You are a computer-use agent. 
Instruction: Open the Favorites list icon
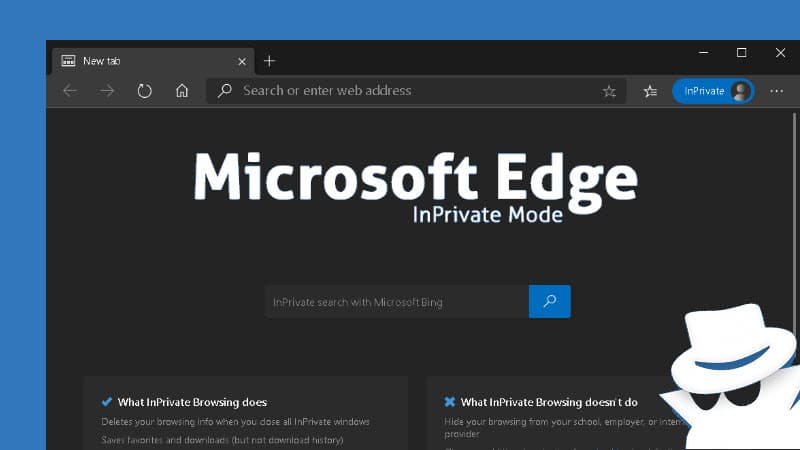tap(650, 91)
